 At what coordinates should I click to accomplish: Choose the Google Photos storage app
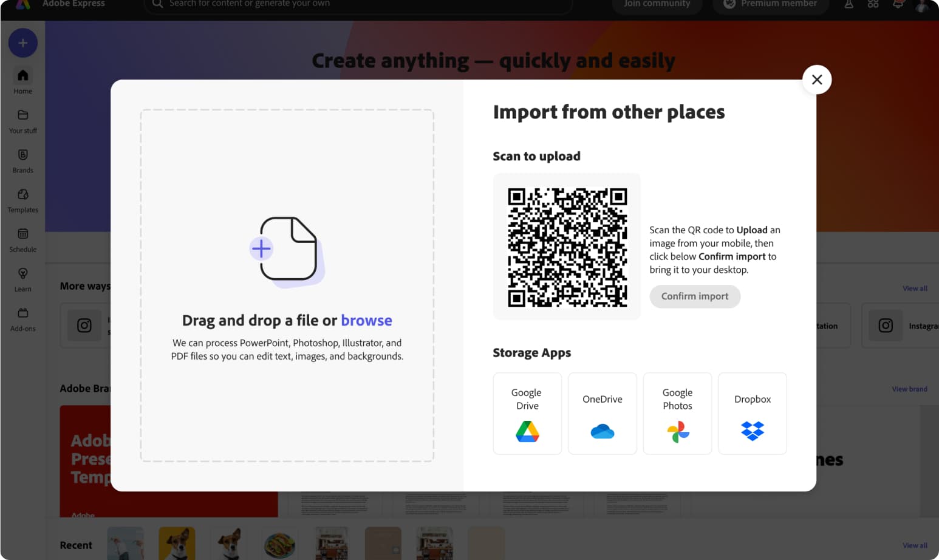pos(677,414)
